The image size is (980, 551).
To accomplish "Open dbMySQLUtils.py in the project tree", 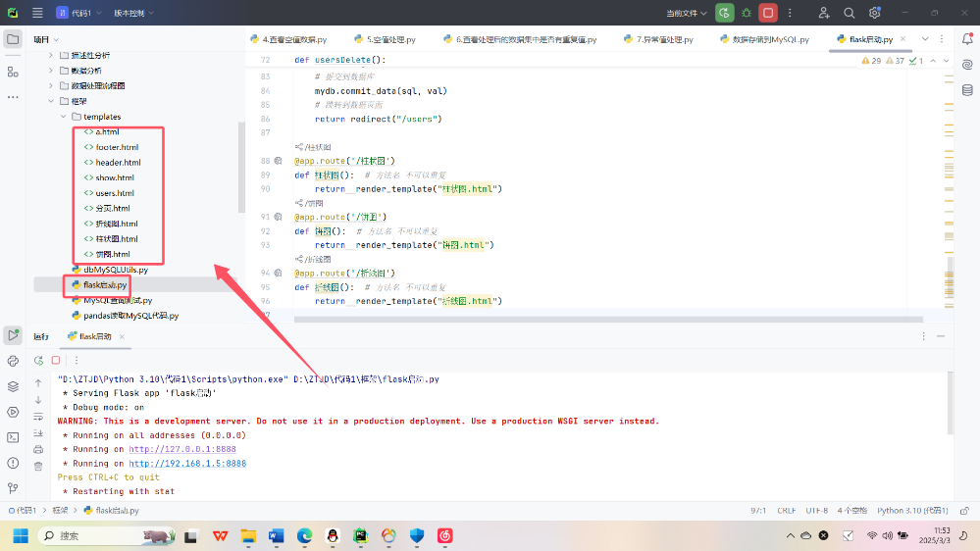I will click(116, 270).
